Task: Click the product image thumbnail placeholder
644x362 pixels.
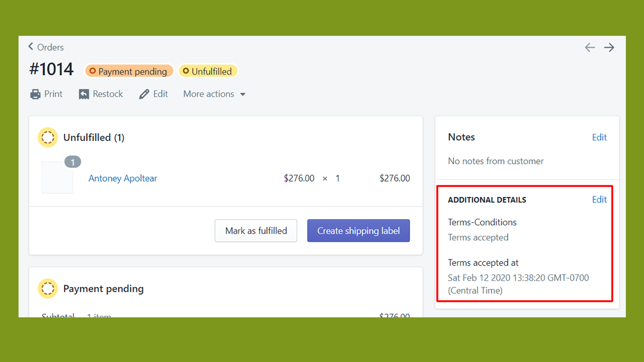Action: [58, 177]
